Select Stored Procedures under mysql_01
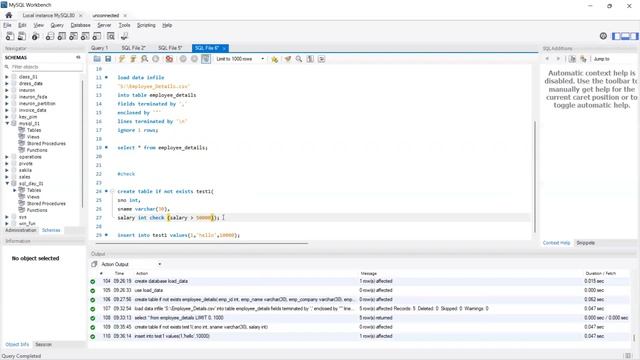This screenshot has width=640, height=360. (x=46, y=144)
